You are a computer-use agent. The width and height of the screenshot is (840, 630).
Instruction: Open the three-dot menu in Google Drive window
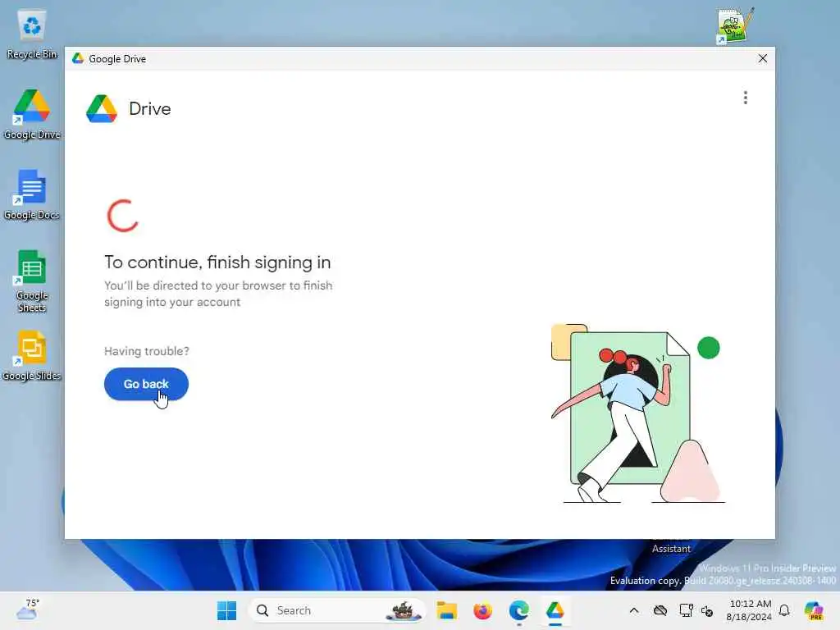(745, 98)
